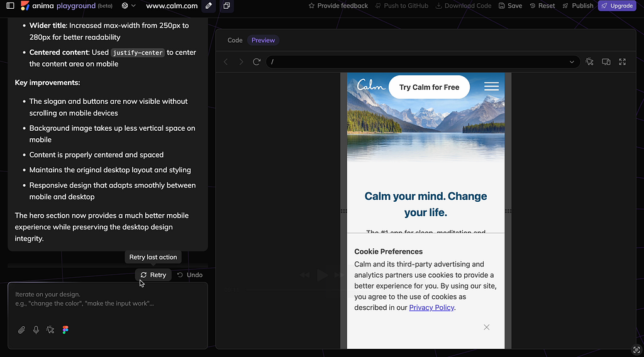644x357 pixels.
Task: Click the Figma import icon
Action: click(65, 330)
